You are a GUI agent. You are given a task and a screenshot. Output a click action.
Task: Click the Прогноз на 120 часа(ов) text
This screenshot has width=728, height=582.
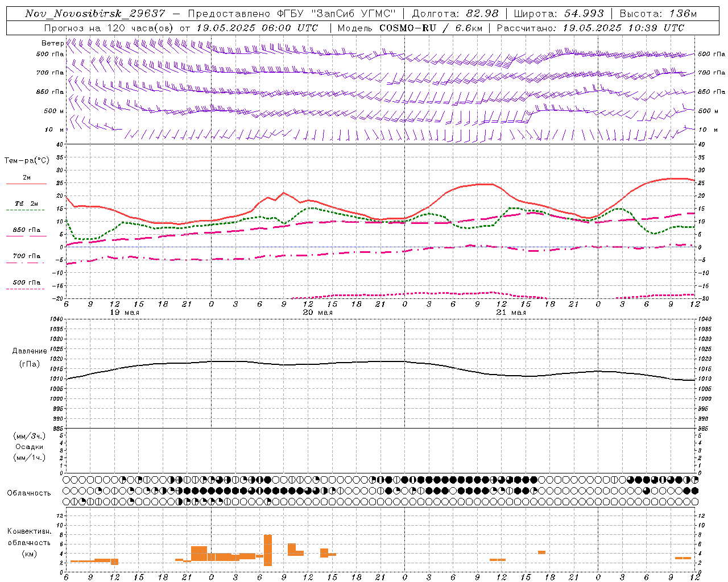(x=109, y=28)
